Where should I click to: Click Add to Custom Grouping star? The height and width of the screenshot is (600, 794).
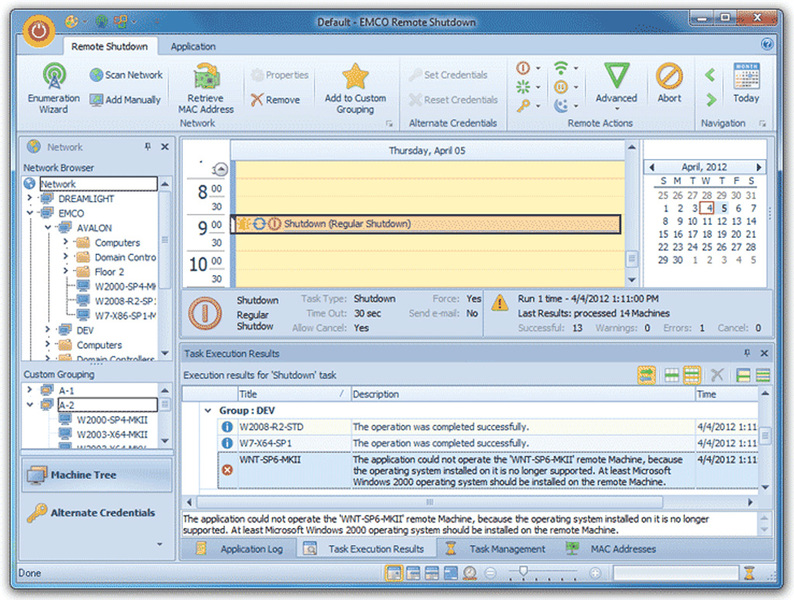[355, 88]
